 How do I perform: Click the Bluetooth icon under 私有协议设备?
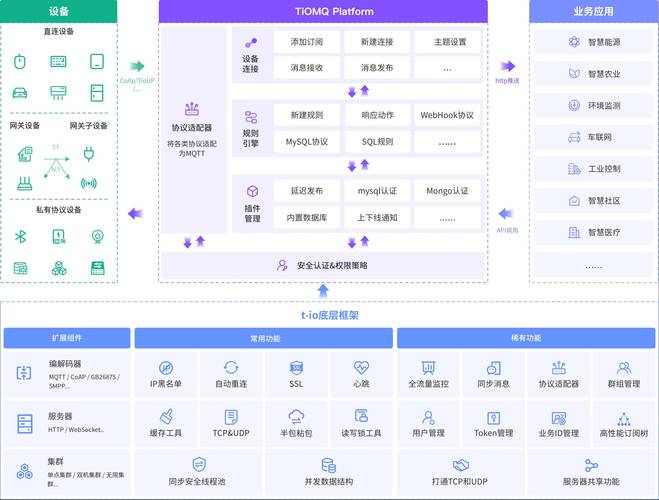tap(20, 237)
